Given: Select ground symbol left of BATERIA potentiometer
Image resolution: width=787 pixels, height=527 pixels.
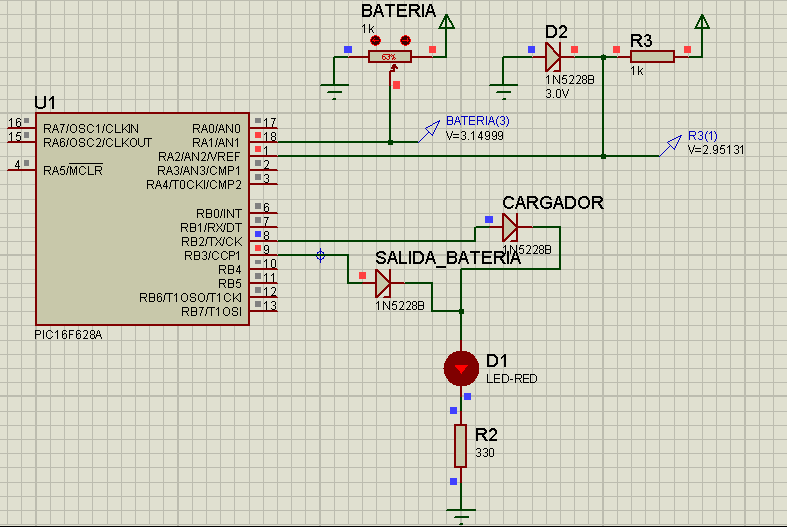Looking at the screenshot, I should coord(334,92).
